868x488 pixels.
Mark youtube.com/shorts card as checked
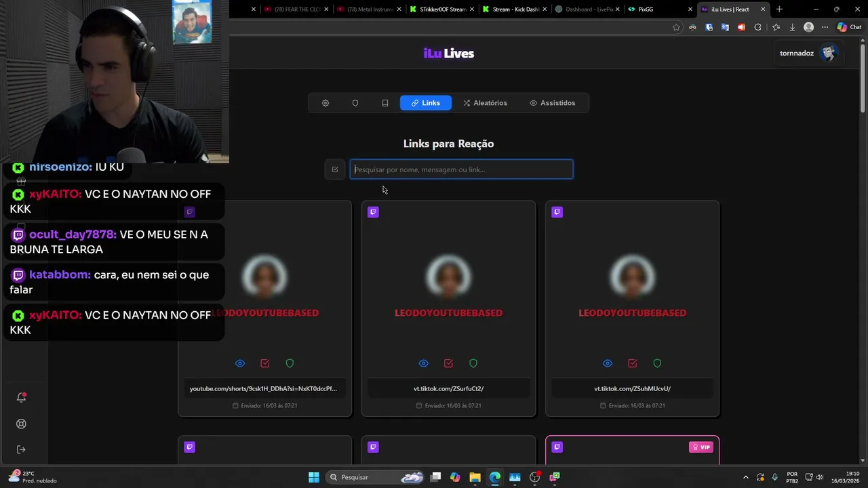click(x=265, y=363)
